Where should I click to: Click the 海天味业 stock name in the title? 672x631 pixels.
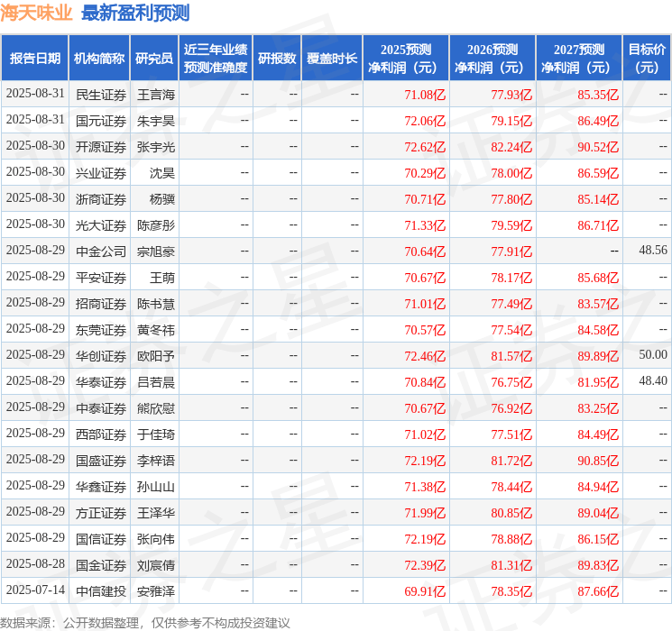tap(36, 13)
